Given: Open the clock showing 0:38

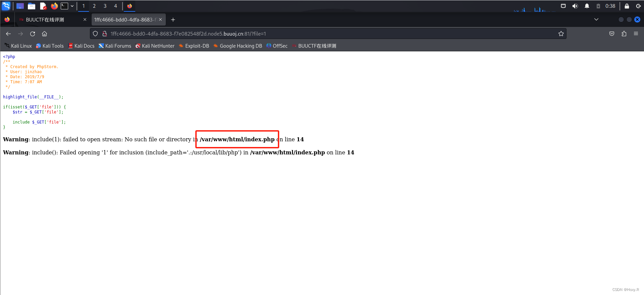Looking at the screenshot, I should [x=610, y=6].
